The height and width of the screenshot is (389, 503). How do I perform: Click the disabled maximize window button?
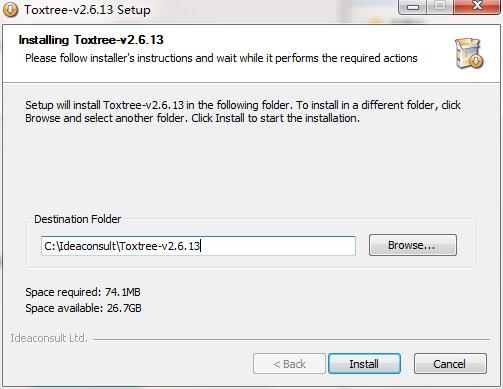pos(440,6)
